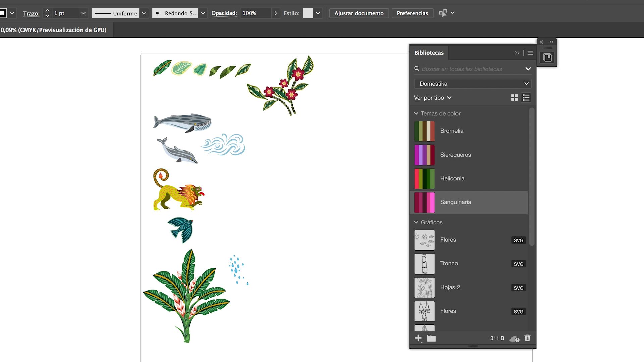The height and width of the screenshot is (362, 644).
Task: Select the Hojas 2 graphic thumbnail
Action: tap(424, 288)
